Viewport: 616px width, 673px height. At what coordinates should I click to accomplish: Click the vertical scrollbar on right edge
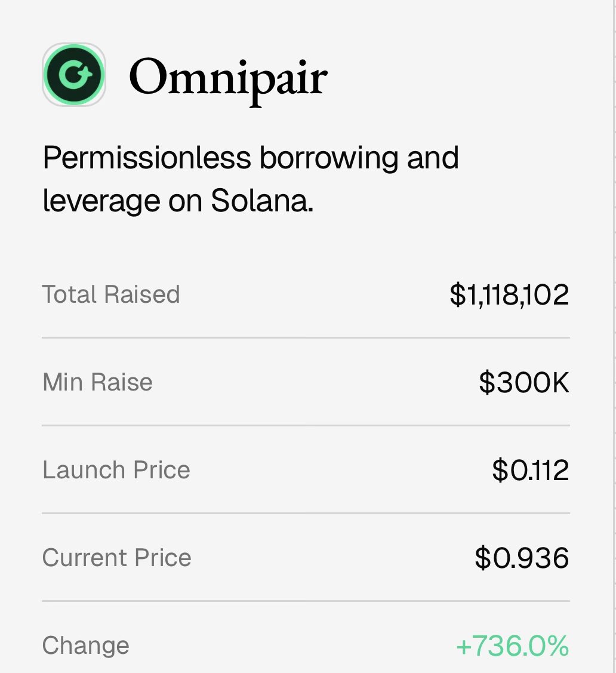point(614,334)
